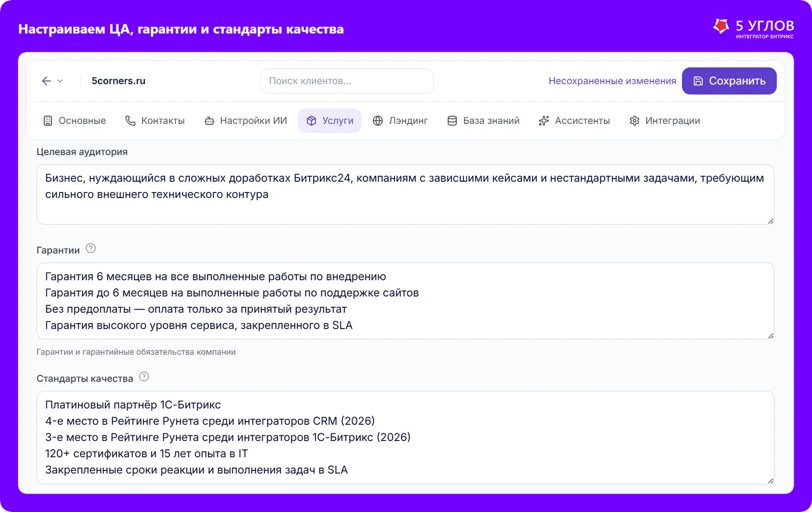Screen dimensions: 812x512
Task: Click line Гарантия высокого уровня сервиса
Action: [x=199, y=325]
